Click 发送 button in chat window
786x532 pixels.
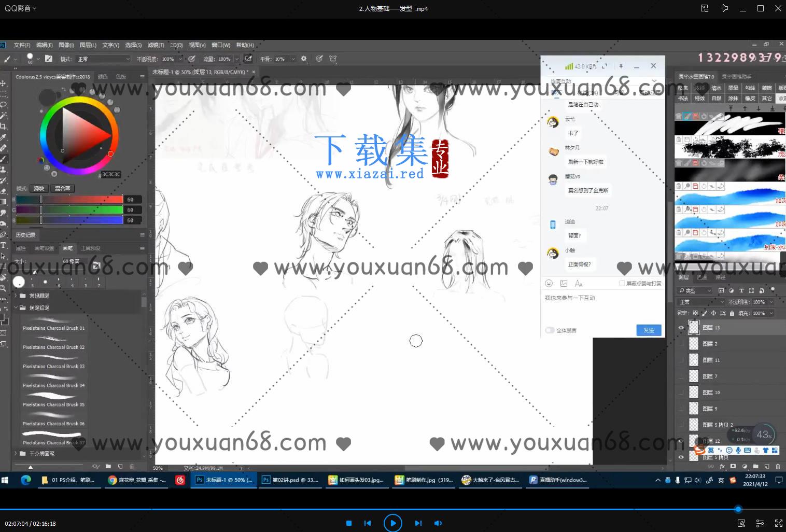(x=649, y=330)
